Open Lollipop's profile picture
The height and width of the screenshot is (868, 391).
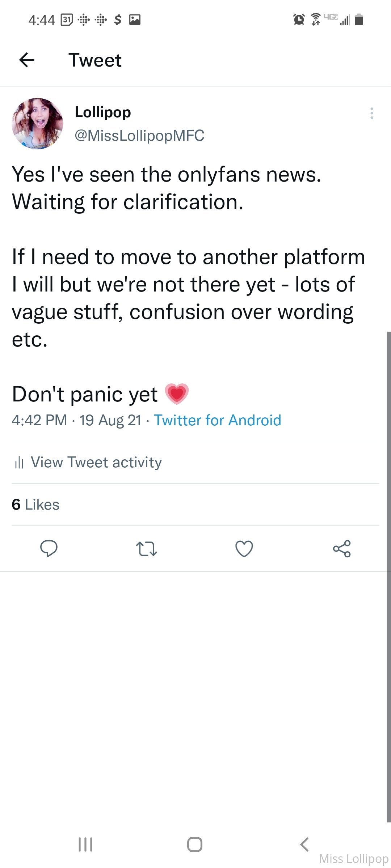(x=37, y=124)
